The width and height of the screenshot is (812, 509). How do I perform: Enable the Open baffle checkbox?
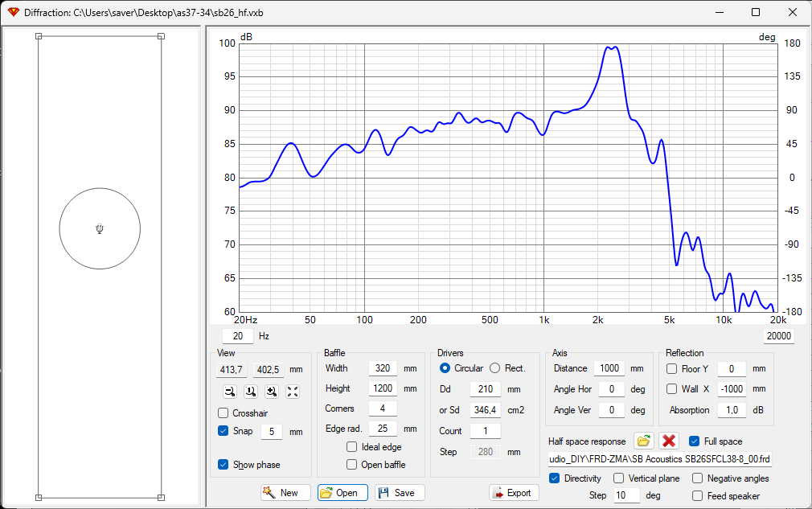351,465
